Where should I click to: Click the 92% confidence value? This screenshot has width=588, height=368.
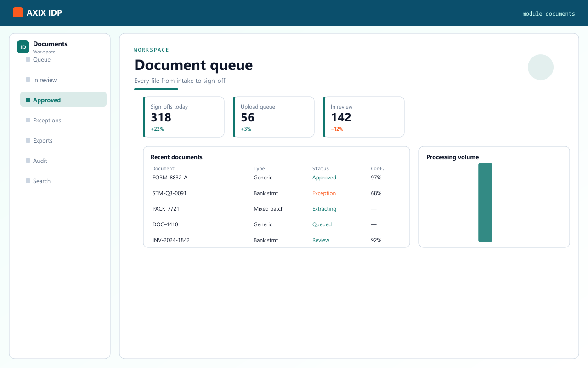click(x=376, y=240)
